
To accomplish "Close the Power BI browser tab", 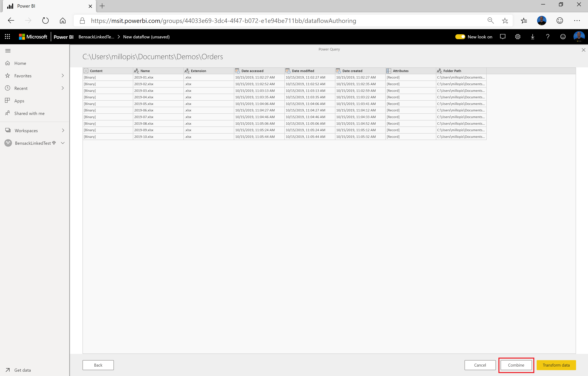I will (x=90, y=6).
